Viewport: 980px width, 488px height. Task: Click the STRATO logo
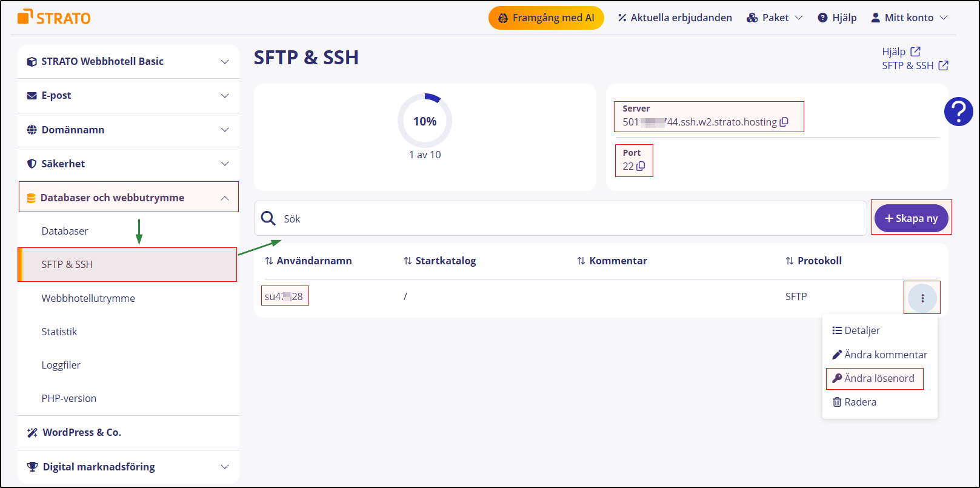54,17
